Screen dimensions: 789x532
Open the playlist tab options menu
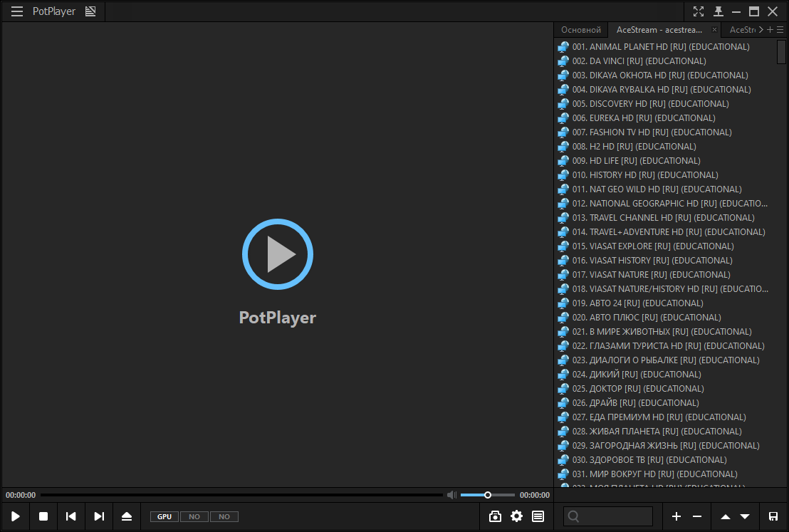click(x=780, y=30)
